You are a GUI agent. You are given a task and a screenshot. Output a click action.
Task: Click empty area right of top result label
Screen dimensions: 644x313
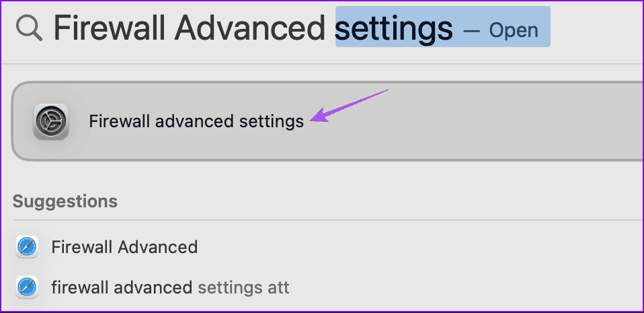[504, 122]
